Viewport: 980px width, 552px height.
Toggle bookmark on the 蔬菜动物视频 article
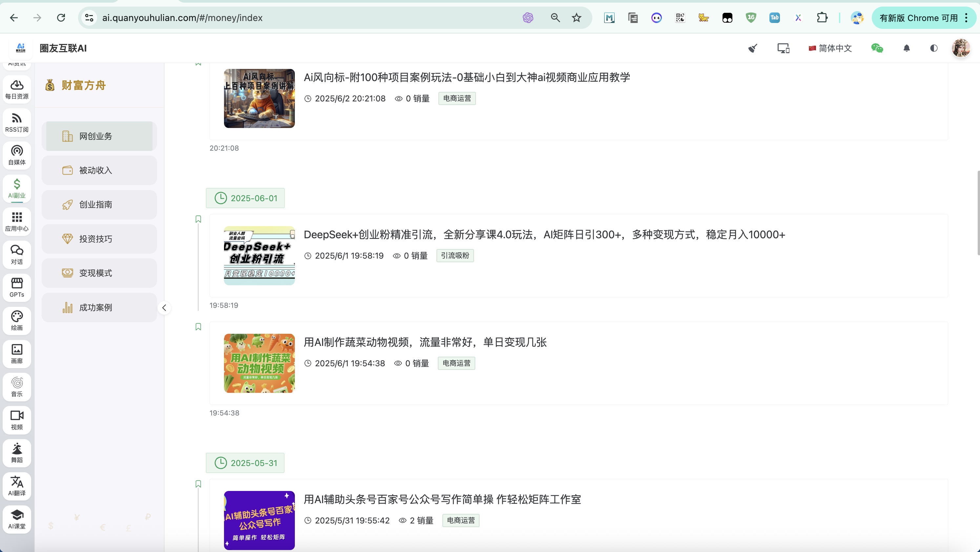[198, 327]
